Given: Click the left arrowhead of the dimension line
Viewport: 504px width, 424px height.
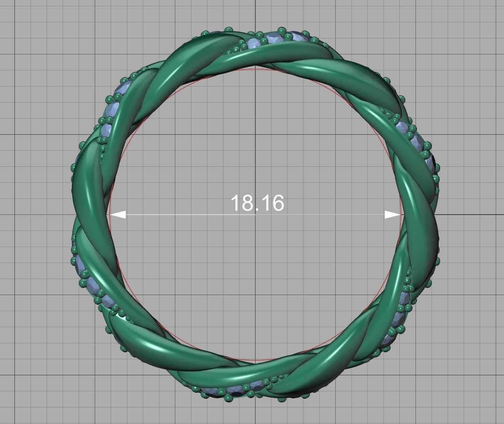Looking at the screenshot, I should pos(118,215).
